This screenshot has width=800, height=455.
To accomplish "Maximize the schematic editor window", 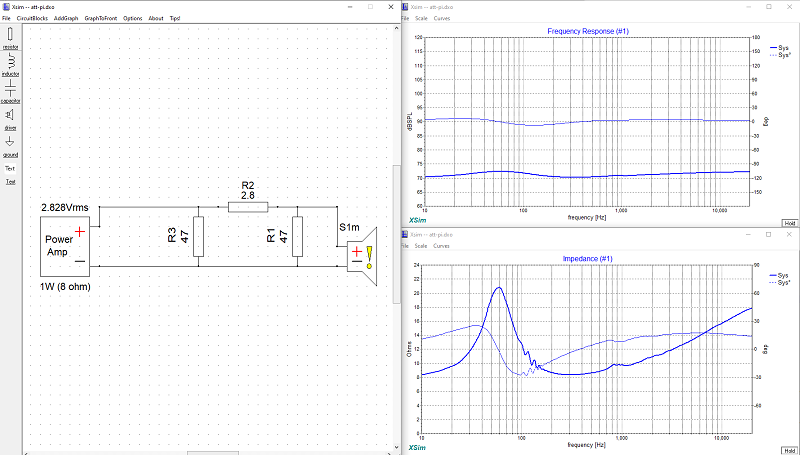I will coord(370,7).
